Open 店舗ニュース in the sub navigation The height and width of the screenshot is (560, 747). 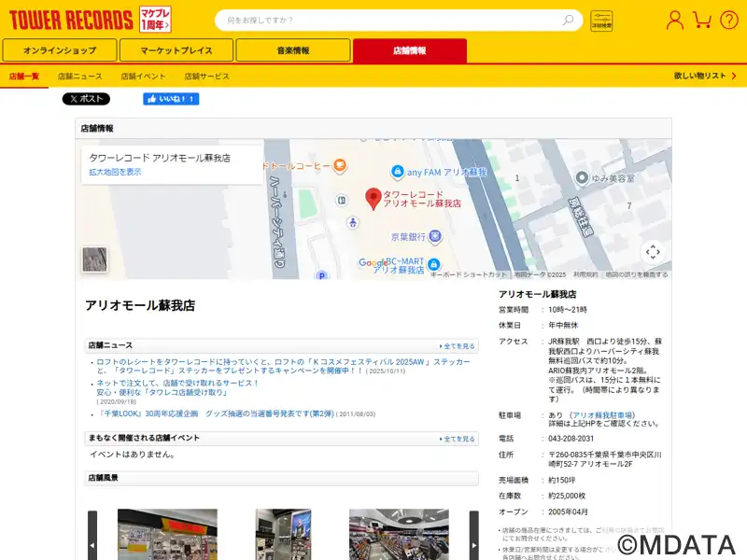click(80, 77)
